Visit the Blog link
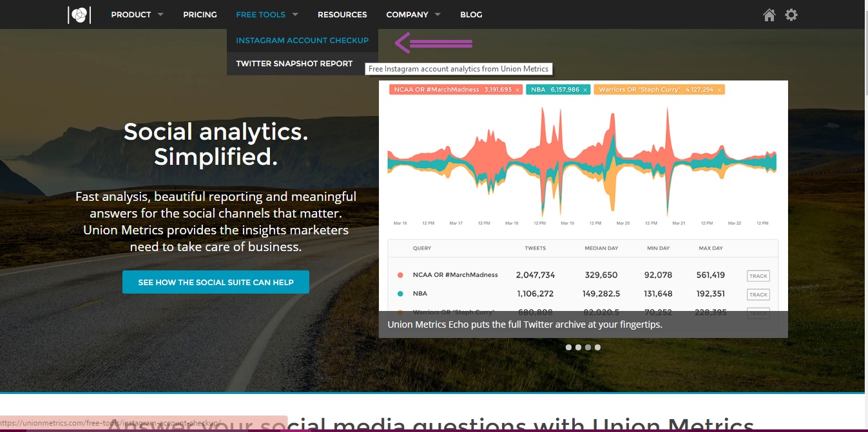Image resolution: width=868 pixels, height=432 pixels. pos(471,15)
